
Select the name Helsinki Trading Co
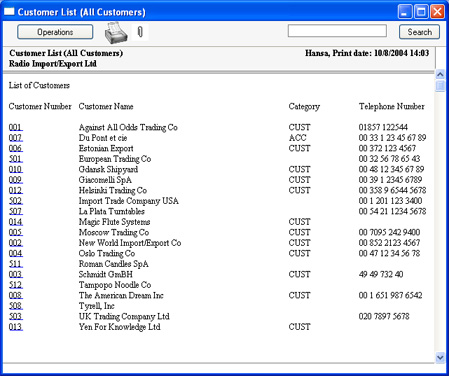point(113,190)
